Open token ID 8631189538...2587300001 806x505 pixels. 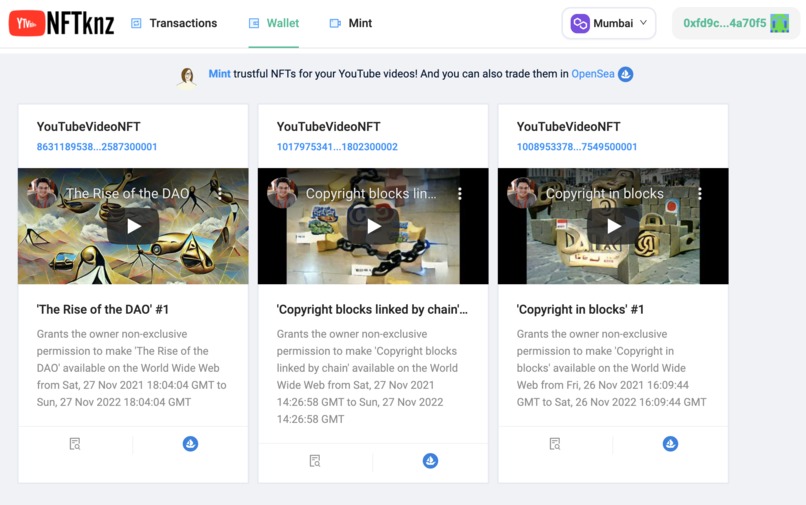point(97,147)
